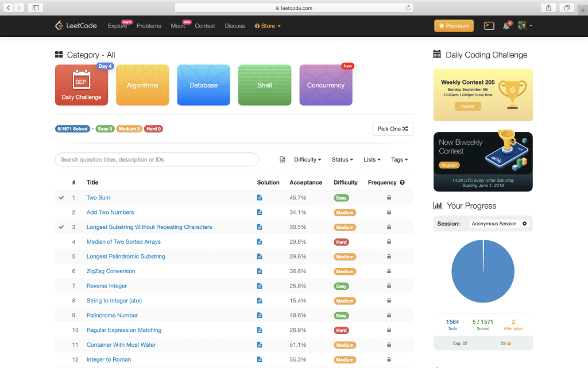This screenshot has width=588, height=368.
Task: Click the Pick One random button
Action: (393, 129)
